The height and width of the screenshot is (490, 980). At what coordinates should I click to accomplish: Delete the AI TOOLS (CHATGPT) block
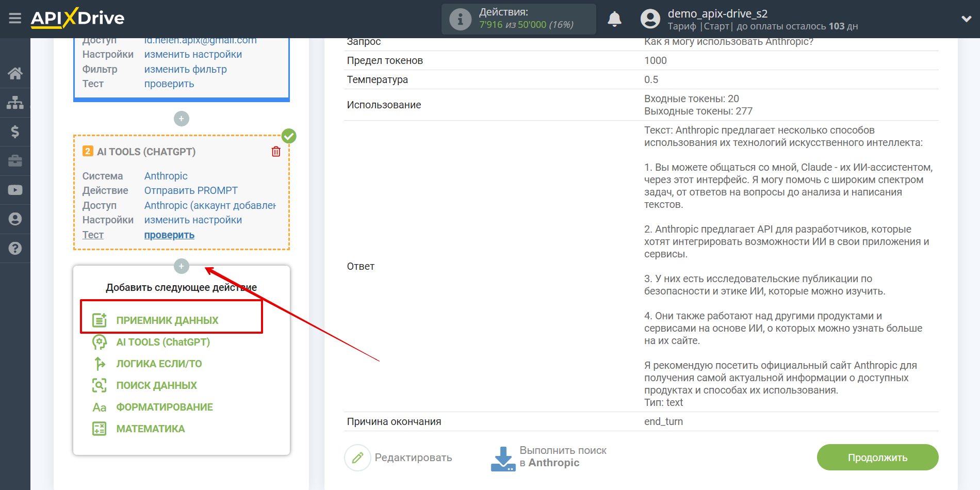[276, 151]
